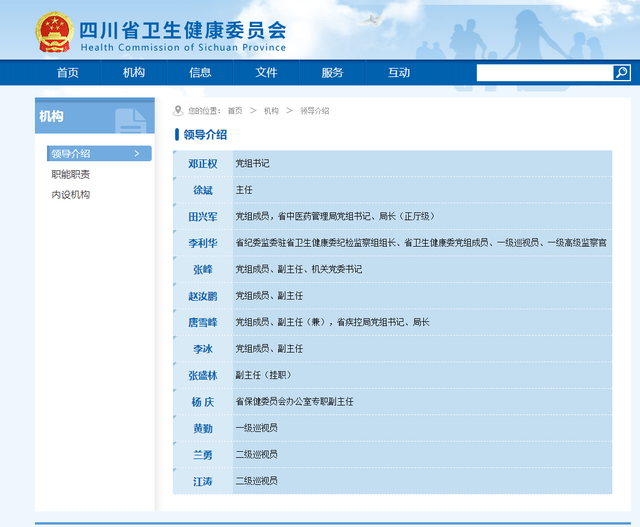Expand the 领导介绍 sidebar arrow

137,154
